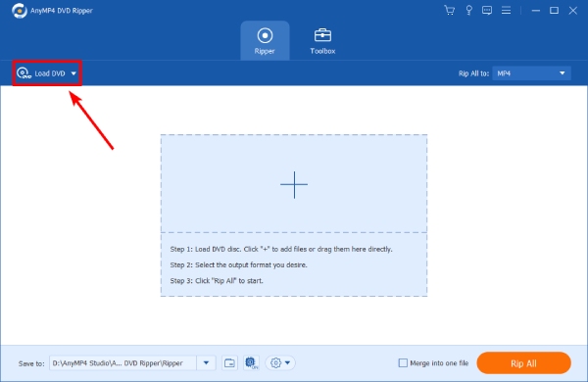Click the plus sign to add files
588x382 pixels.
point(294,184)
